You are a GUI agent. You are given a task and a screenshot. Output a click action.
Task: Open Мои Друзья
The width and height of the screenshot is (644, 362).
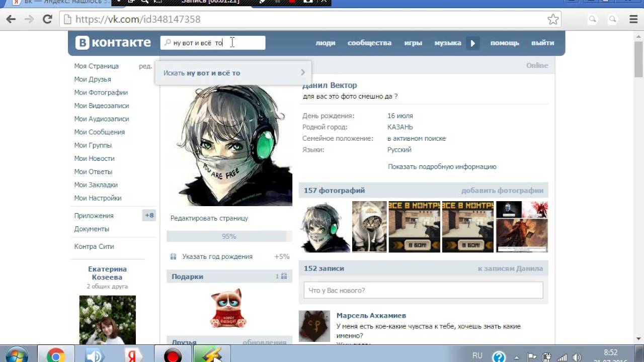pos(93,79)
